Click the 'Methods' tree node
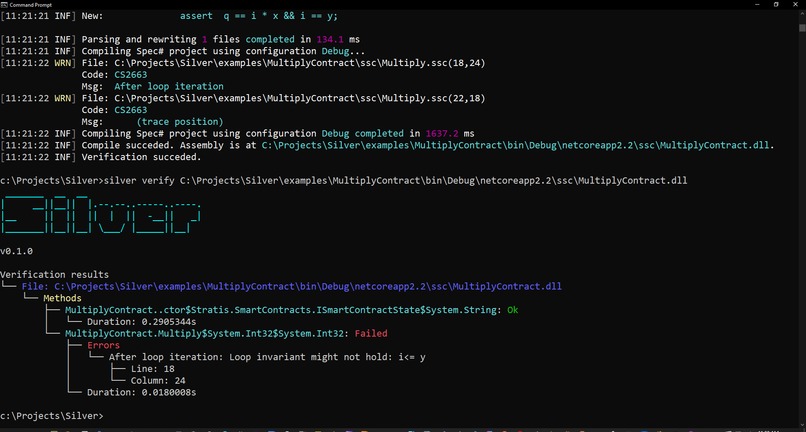Image resolution: width=806 pixels, height=432 pixels. 62,298
